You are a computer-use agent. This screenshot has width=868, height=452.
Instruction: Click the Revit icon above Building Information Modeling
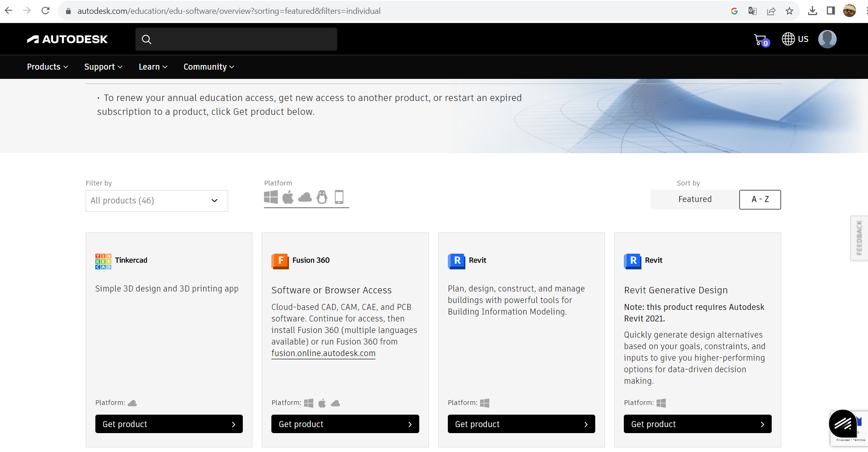tap(456, 261)
